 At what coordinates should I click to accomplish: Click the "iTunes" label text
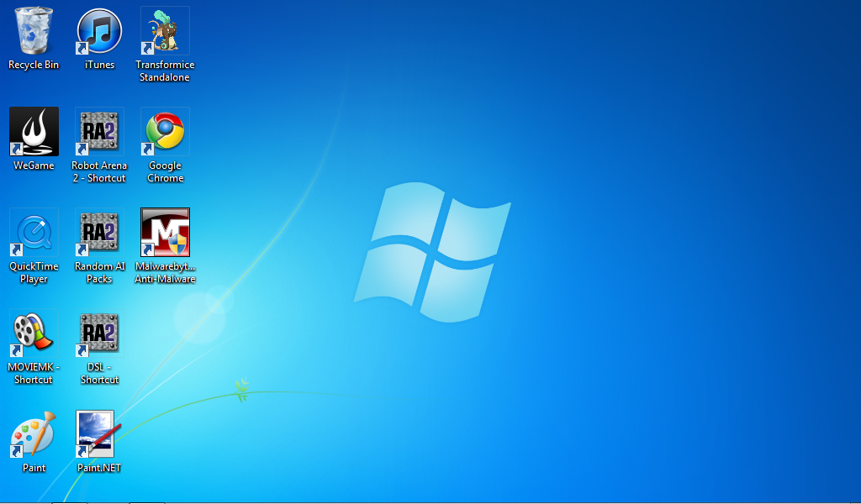tap(99, 65)
